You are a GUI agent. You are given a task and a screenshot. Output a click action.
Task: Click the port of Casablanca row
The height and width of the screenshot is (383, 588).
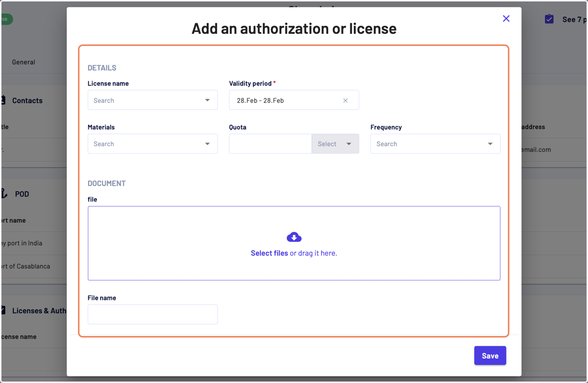[34, 266]
